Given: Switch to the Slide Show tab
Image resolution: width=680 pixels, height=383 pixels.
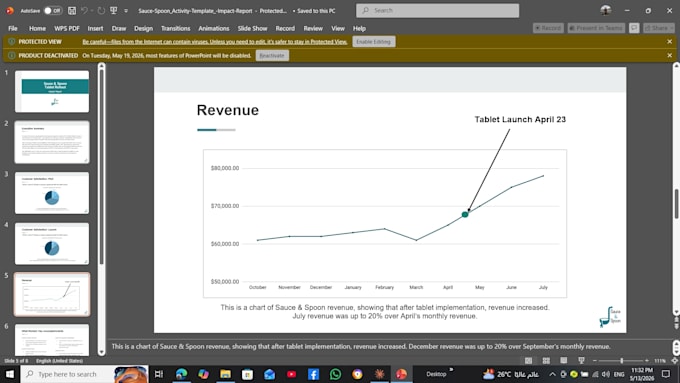Looking at the screenshot, I should [252, 28].
